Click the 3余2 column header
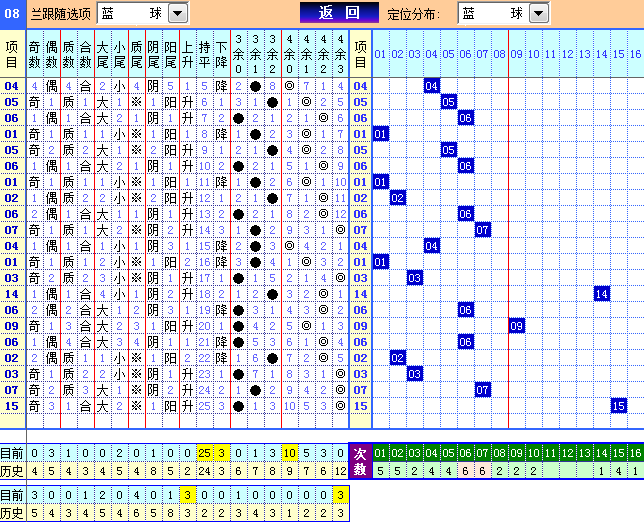644x522 pixels. pos(273,54)
